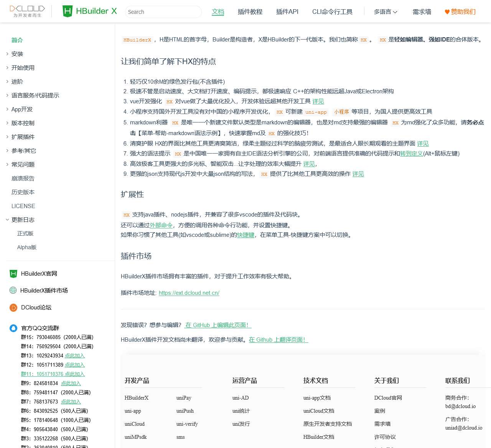Viewport: 491px width, 448px height.
Task: Open the 需求墙 navigation item
Action: [x=422, y=12]
